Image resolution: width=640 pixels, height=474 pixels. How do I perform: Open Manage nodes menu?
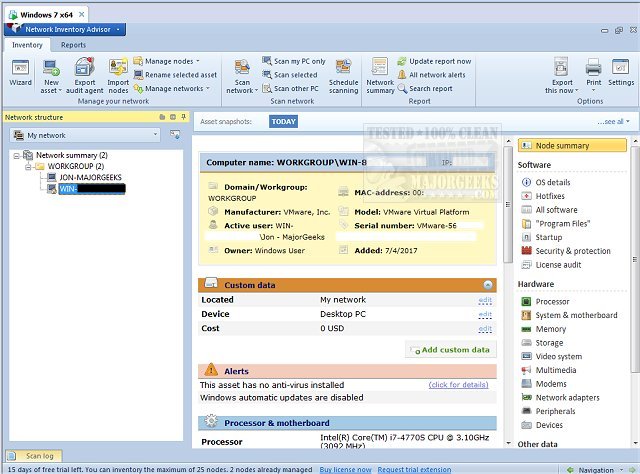pos(167,61)
